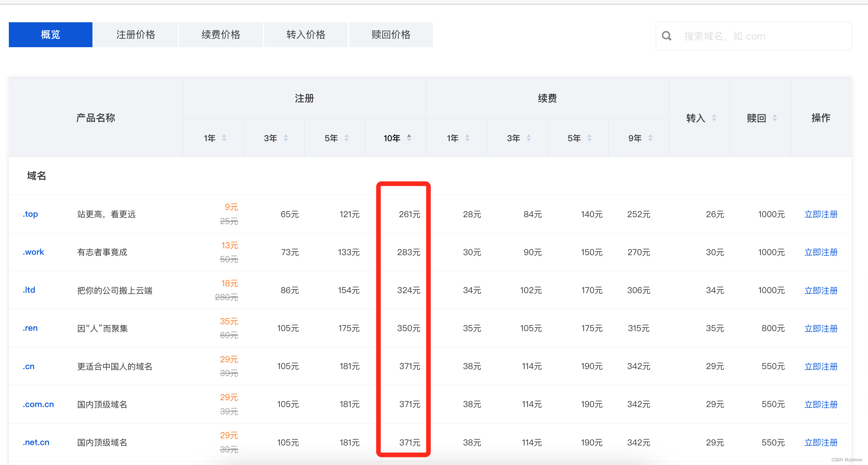Click 立即注册 for the .top domain

(x=821, y=214)
